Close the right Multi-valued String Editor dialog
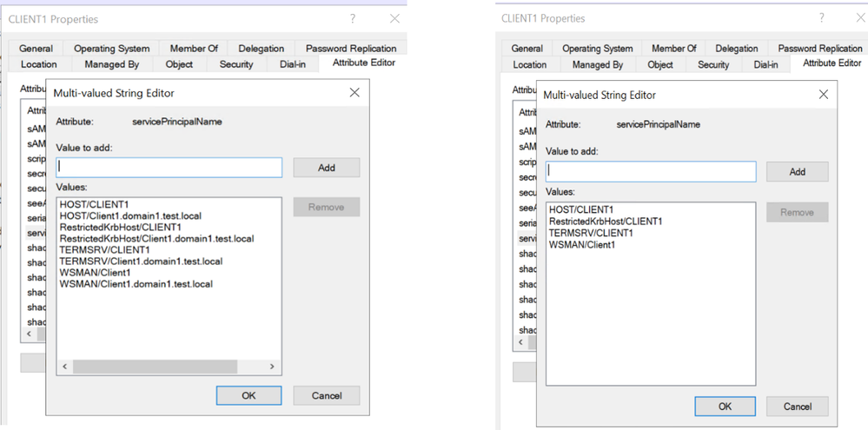 click(x=824, y=94)
